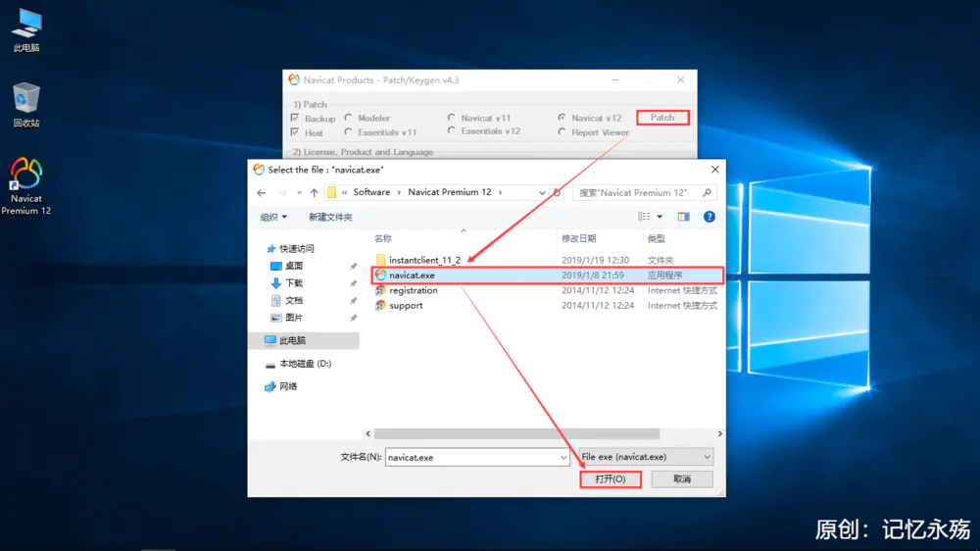This screenshot has height=551, width=980.
Task: Click navicat.exe application icon in list
Action: coord(380,275)
